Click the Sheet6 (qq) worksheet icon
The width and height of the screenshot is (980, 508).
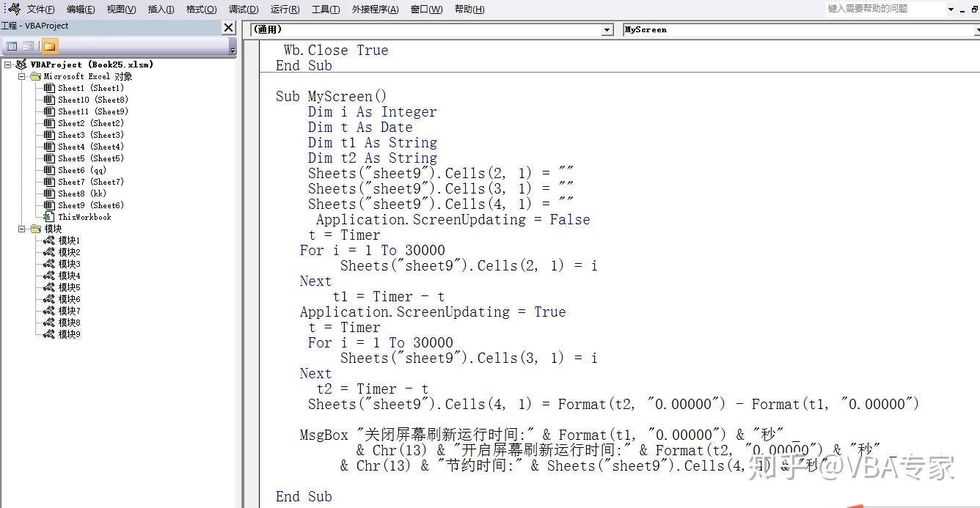tap(49, 170)
